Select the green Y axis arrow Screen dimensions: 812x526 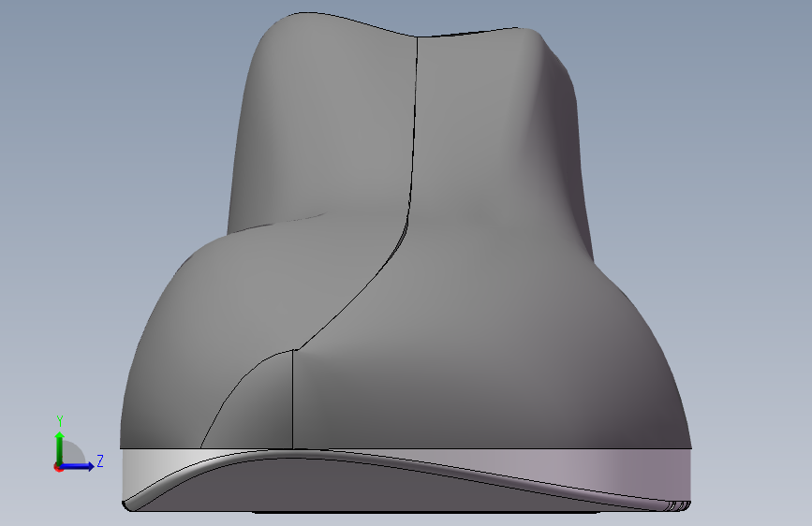60,448
